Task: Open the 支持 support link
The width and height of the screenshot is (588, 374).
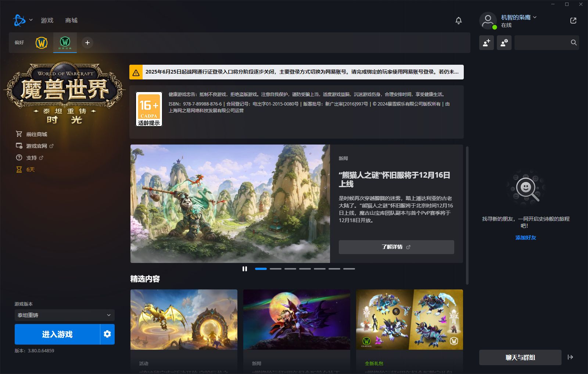Action: click(x=31, y=158)
